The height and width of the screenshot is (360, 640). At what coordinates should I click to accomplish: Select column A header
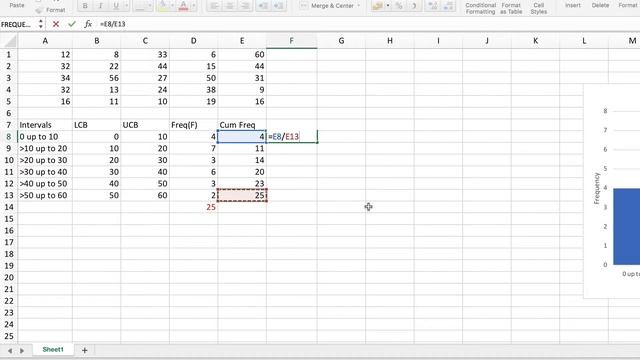(45, 41)
